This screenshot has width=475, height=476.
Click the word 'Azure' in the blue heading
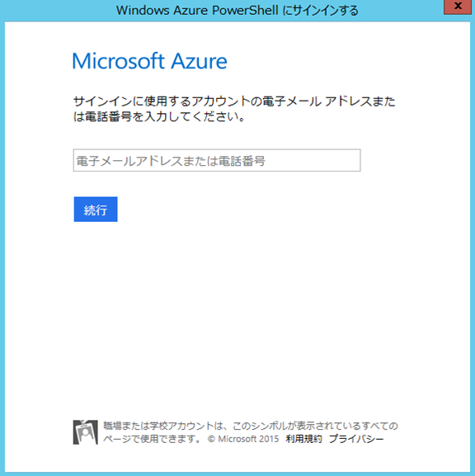(199, 61)
